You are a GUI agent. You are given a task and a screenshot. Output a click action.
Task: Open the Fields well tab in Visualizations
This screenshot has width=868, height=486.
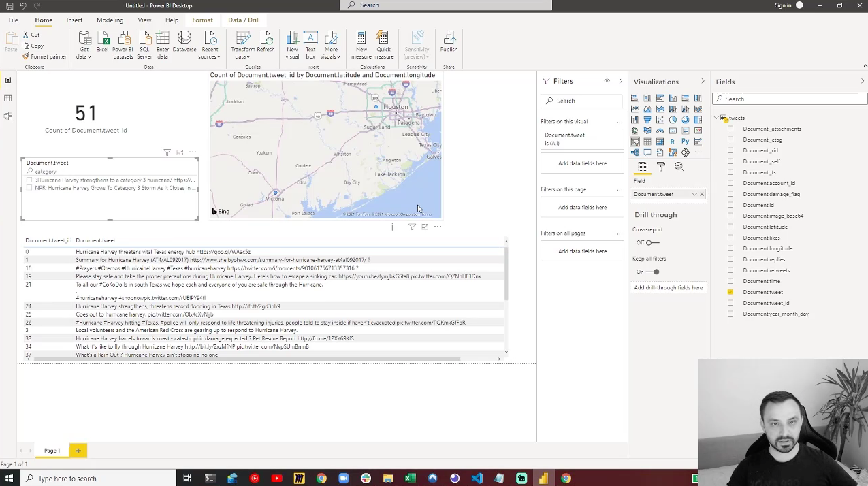coord(643,167)
